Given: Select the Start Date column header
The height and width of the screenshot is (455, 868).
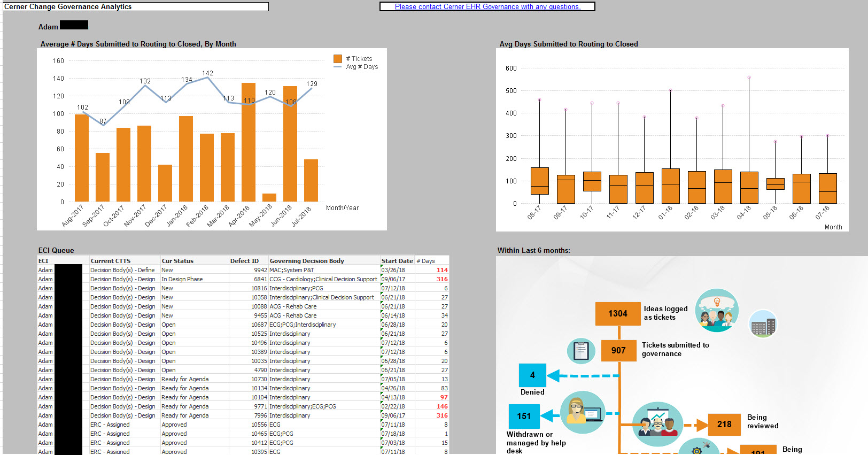Looking at the screenshot, I should point(397,261).
